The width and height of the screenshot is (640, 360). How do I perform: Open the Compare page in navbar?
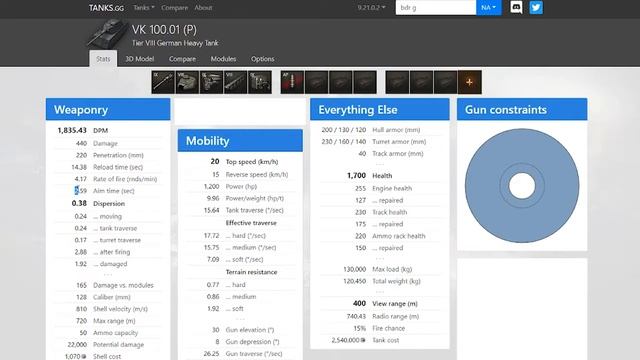tap(174, 8)
